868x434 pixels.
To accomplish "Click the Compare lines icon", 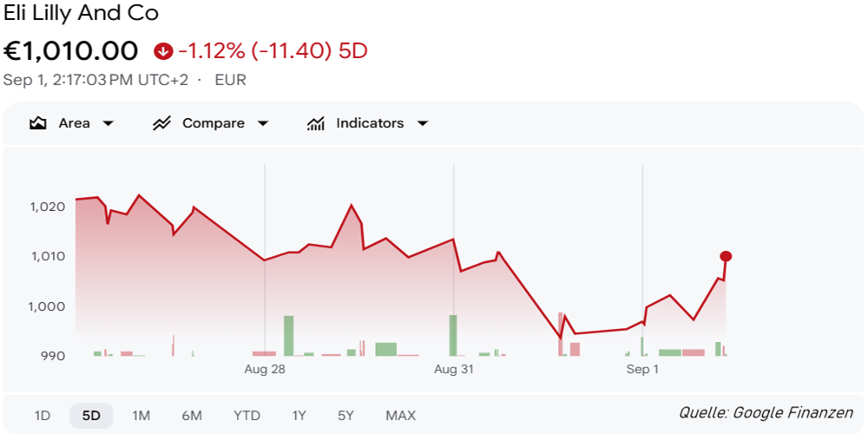I will click(161, 123).
